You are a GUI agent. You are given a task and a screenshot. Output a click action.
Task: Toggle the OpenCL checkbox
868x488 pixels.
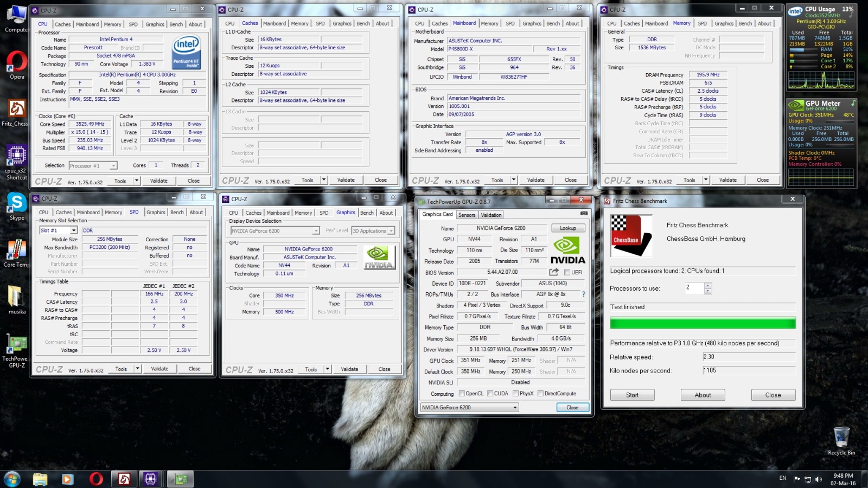[462, 394]
